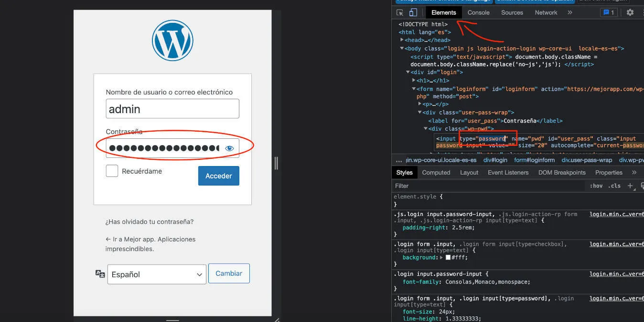Reveal the password with the eye icon
Viewport: 644px width, 322px height.
pos(229,148)
